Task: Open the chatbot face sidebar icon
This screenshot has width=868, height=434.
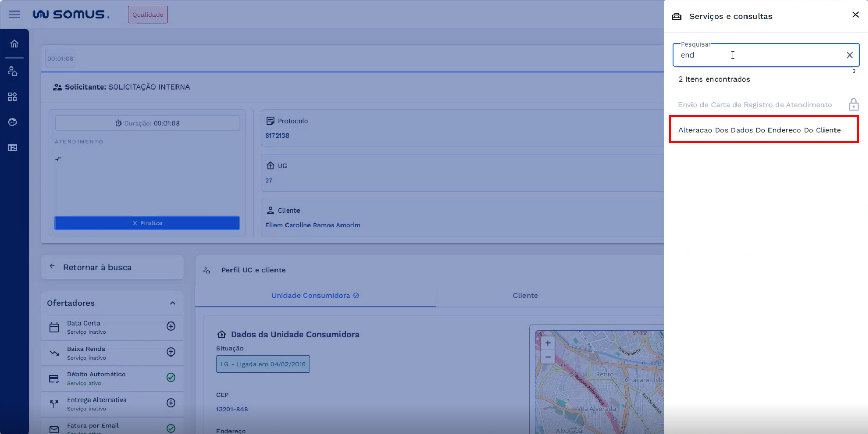Action: pyautogui.click(x=13, y=122)
